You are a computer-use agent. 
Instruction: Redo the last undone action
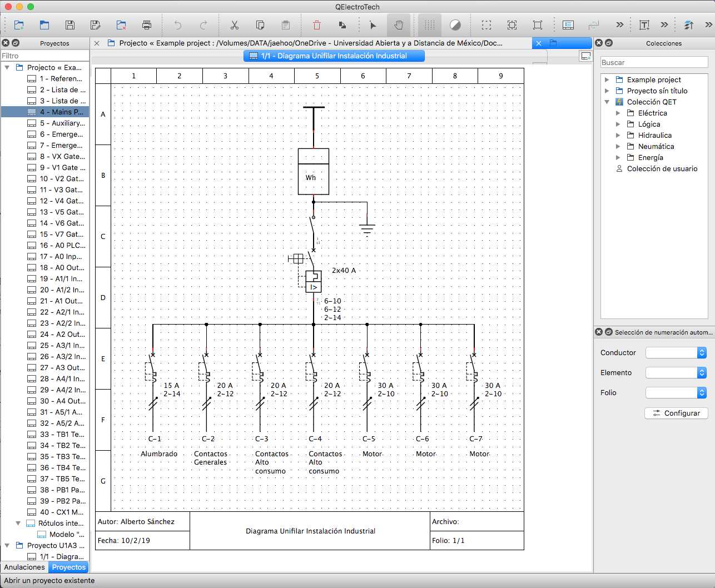coord(203,25)
